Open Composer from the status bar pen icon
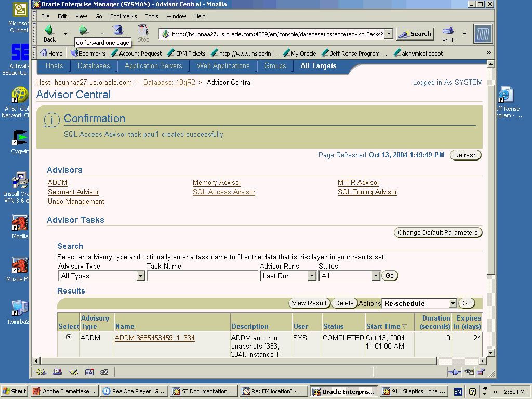Image resolution: width=532 pixels, height=399 pixels. 73,372
